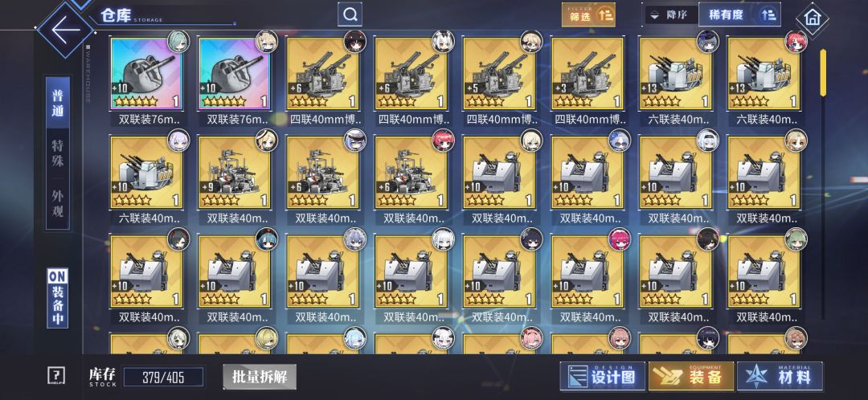Toggle ascending order beside 稀有度
Screen dimensions: 868x400
(768, 15)
